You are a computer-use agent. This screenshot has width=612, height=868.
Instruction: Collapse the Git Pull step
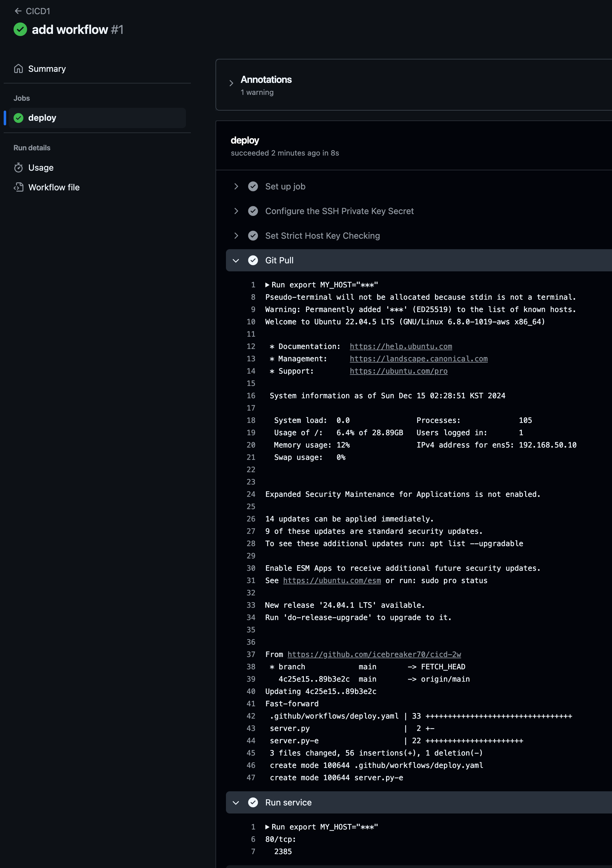pyautogui.click(x=236, y=261)
